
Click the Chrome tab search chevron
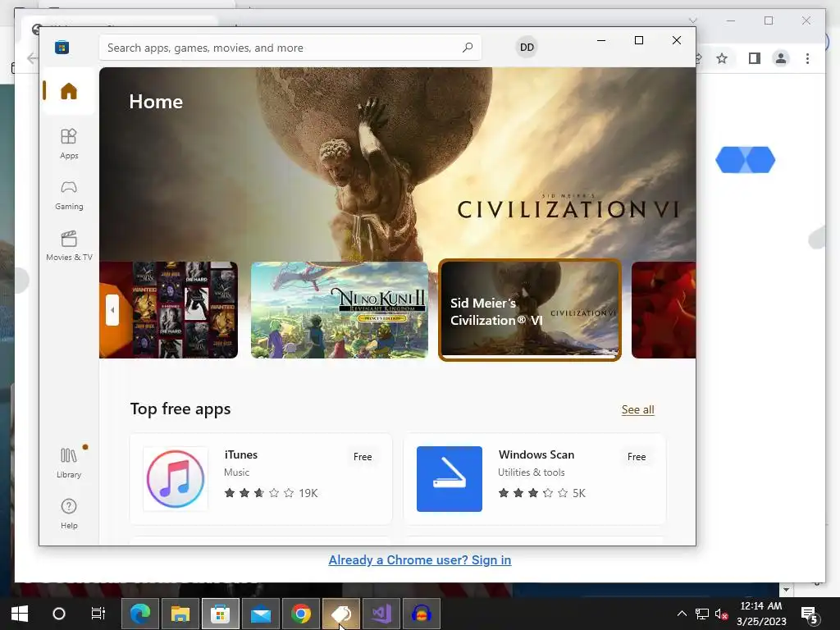[x=692, y=21]
